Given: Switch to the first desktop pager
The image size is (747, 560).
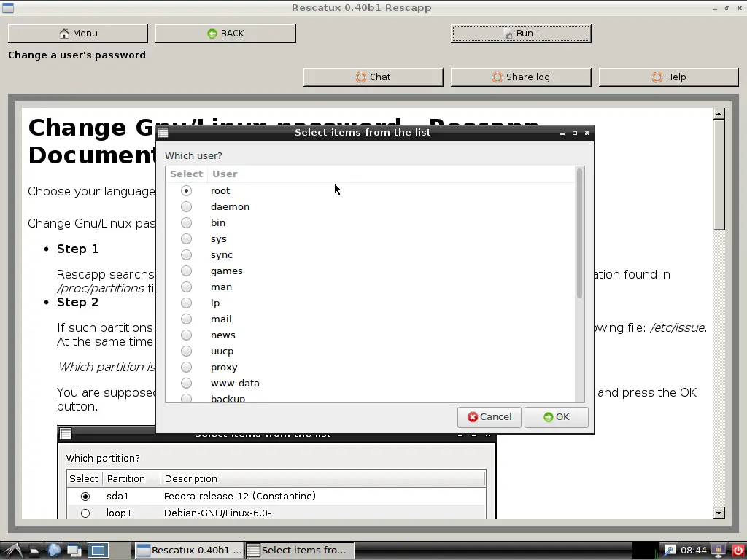Looking at the screenshot, I should 98,551.
